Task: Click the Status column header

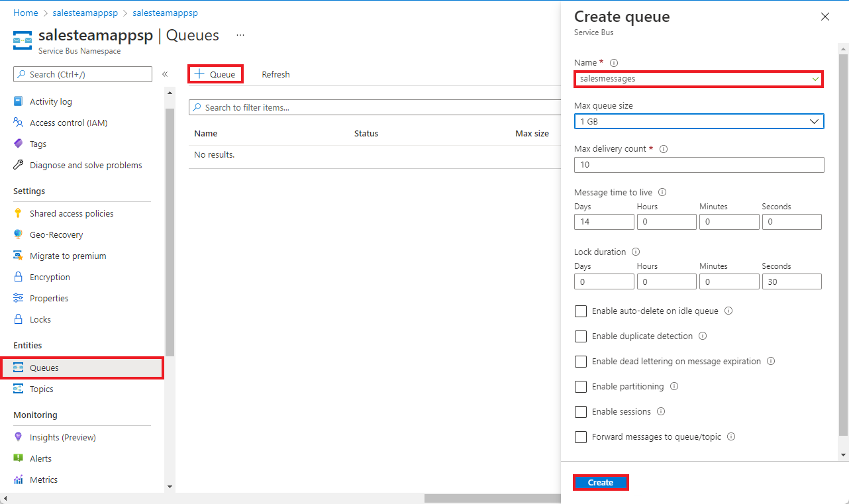Action: pyautogui.click(x=366, y=133)
